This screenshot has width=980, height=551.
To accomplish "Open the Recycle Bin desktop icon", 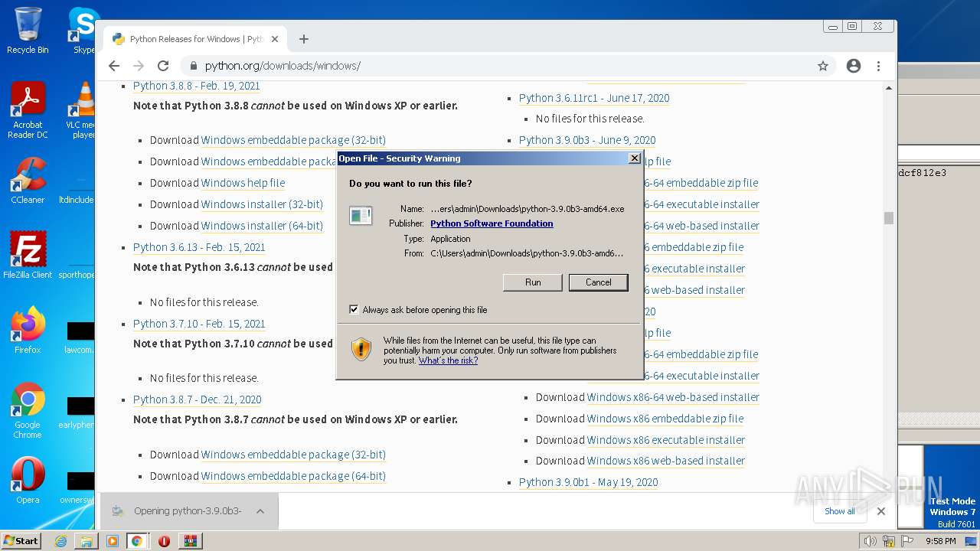I will pyautogui.click(x=28, y=31).
